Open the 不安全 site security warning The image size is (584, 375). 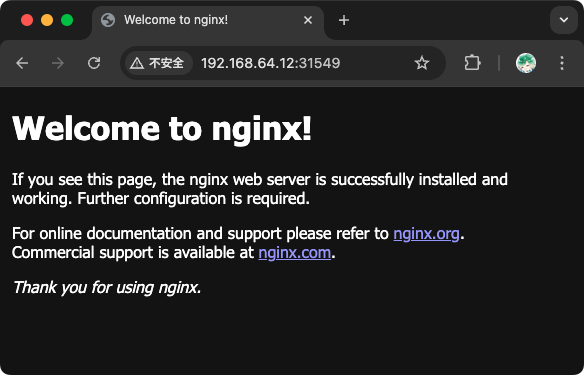[x=158, y=63]
